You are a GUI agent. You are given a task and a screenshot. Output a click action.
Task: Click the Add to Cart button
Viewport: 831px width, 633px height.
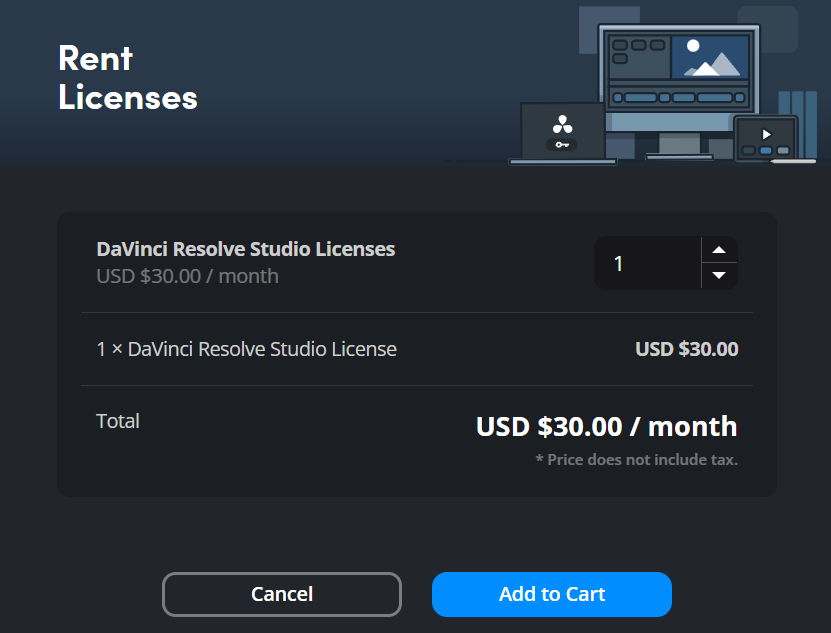[551, 594]
